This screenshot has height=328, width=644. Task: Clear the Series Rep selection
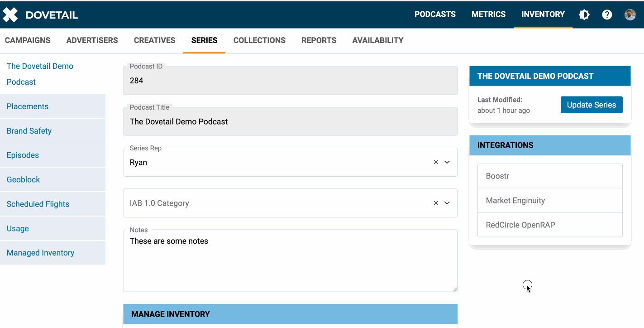(x=436, y=162)
